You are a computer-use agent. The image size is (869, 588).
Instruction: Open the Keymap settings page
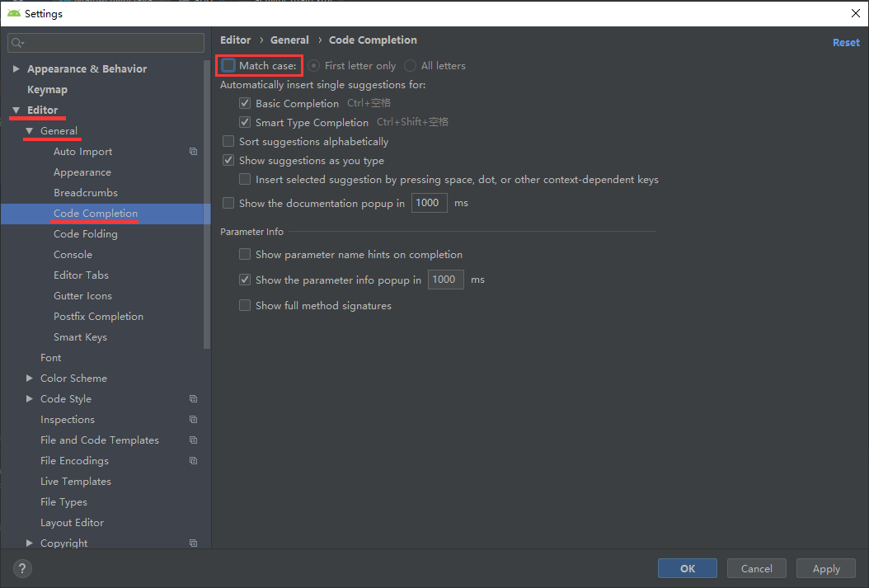point(47,89)
